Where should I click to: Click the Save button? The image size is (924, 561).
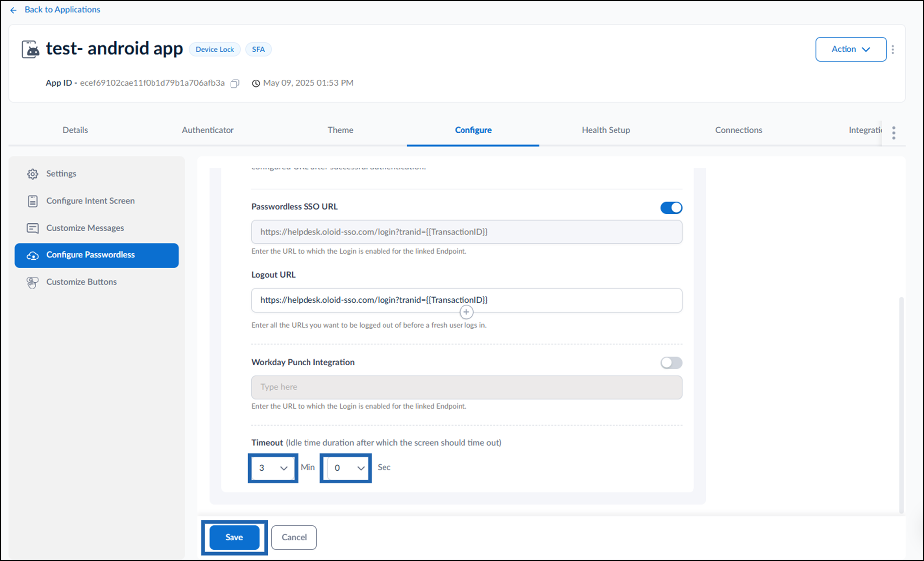pyautogui.click(x=234, y=537)
